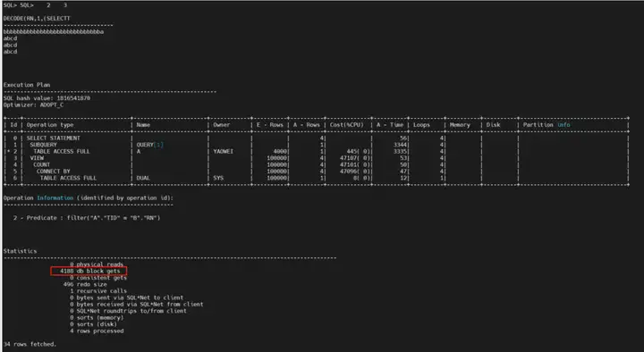The width and height of the screenshot is (644, 352).
Task: Click 'TABLE ACCESS FULL' in the Id 6 row
Action: [x=68, y=178]
